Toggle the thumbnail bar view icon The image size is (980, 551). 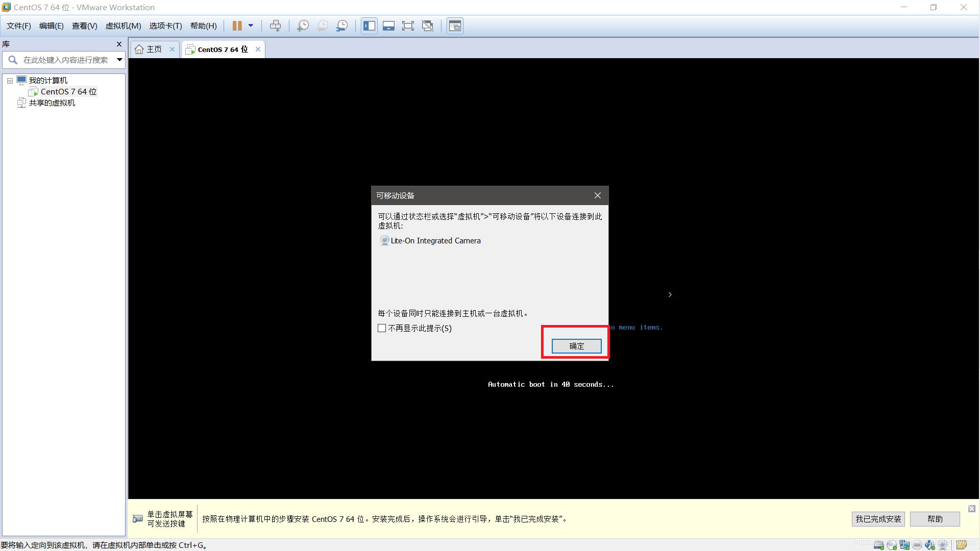pos(389,26)
